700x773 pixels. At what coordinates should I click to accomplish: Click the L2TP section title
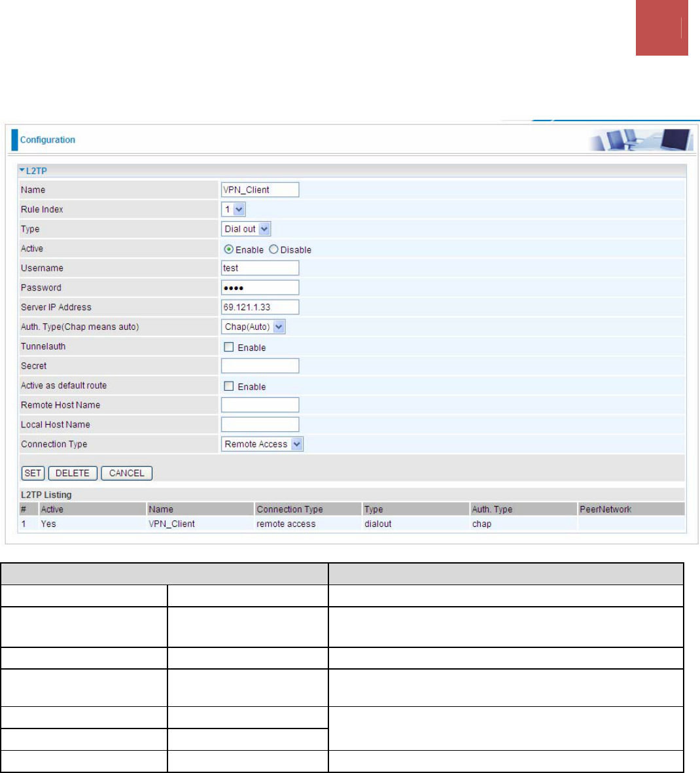pos(37,171)
